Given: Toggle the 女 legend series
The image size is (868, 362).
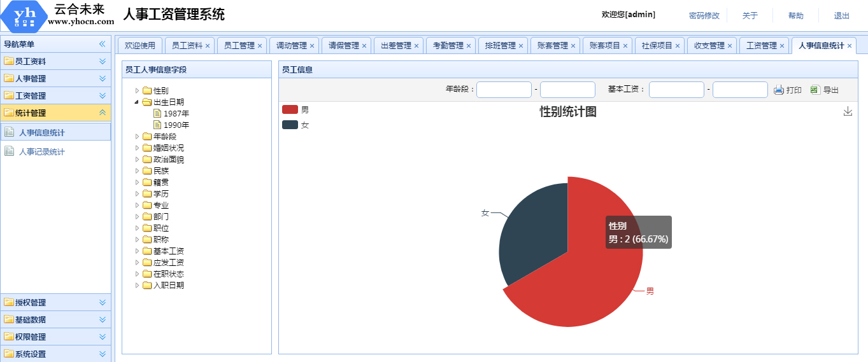Looking at the screenshot, I should 290,125.
